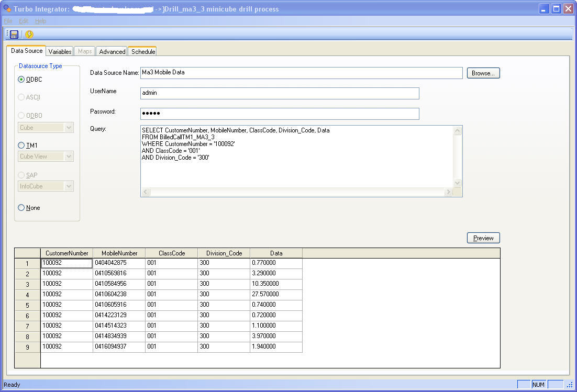This screenshot has width=577, height=392.
Task: Click the query horizontal scrollbar right arrow
Action: point(448,192)
